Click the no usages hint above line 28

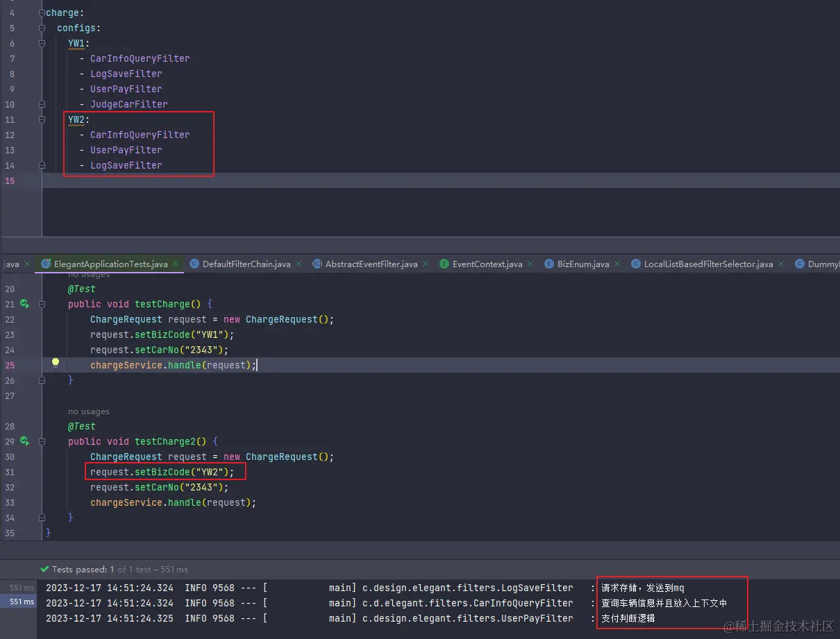pos(88,411)
